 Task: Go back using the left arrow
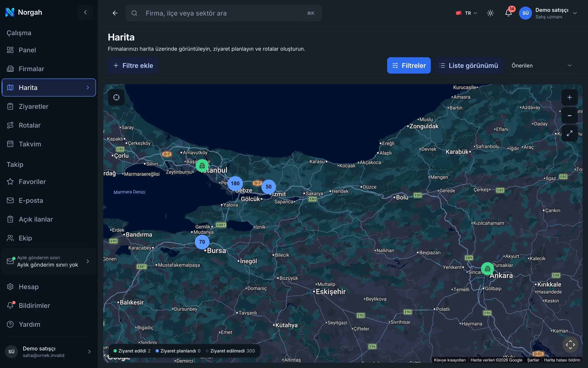pos(115,13)
